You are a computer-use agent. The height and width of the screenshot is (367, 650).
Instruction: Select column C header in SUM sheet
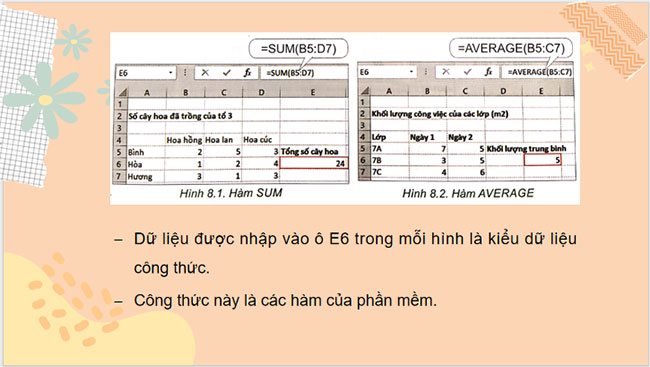[223, 92]
